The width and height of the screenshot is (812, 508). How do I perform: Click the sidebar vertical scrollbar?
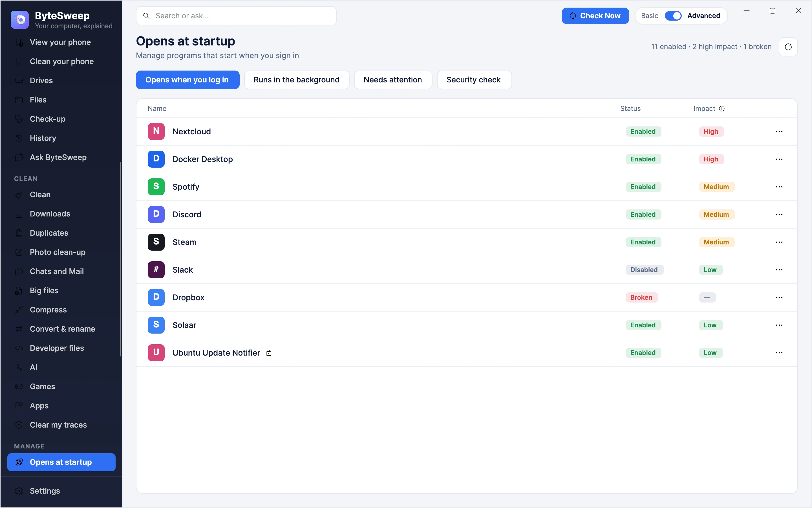tap(120, 259)
